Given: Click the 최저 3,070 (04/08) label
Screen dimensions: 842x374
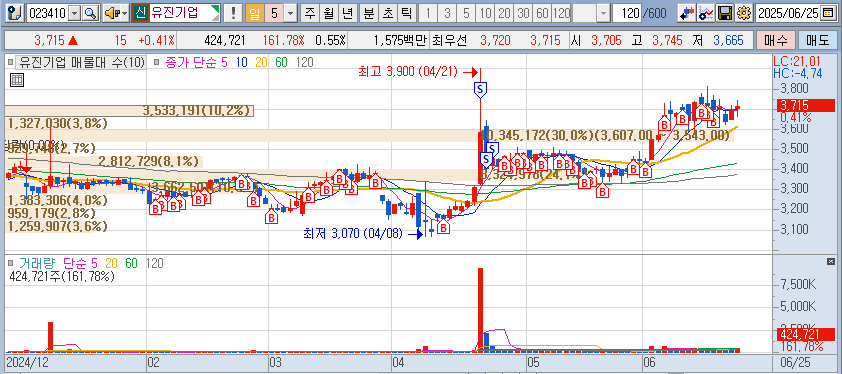Looking at the screenshot, I should (x=353, y=234).
